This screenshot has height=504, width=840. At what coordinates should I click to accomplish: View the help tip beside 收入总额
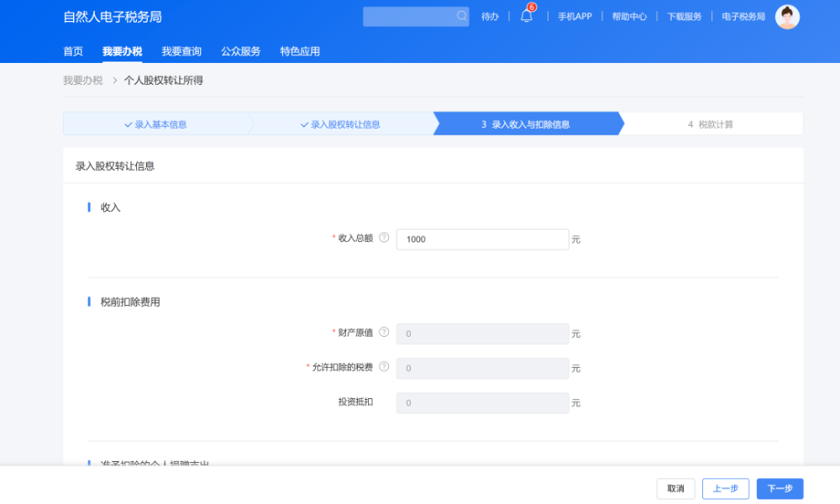[x=386, y=238]
